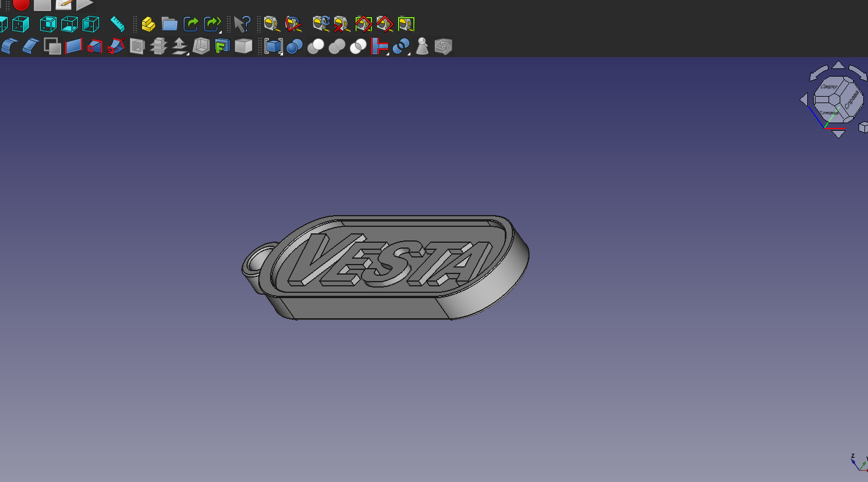Screen dimensions: 868x482
Task: Select the Measure Angular tool
Action: 293,24
